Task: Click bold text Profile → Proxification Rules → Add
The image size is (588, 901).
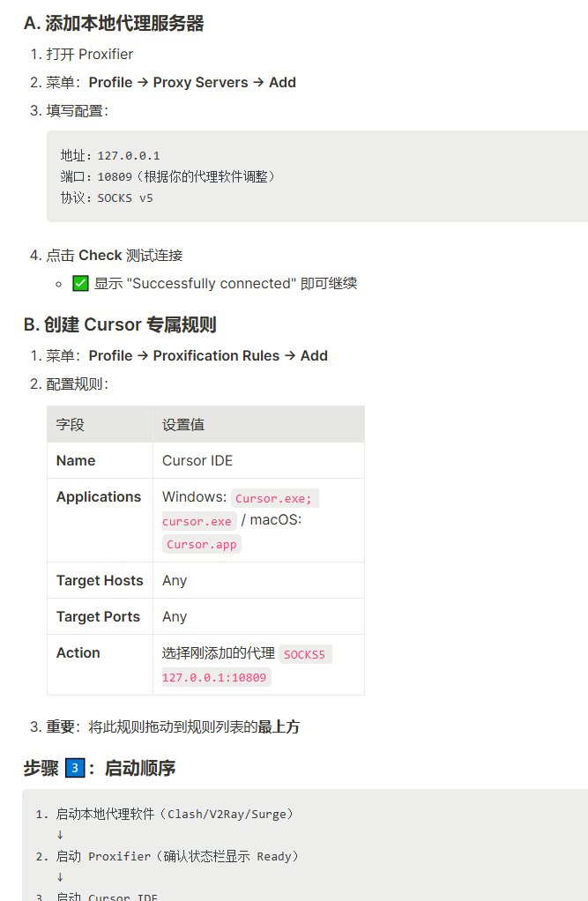Action: tap(208, 355)
